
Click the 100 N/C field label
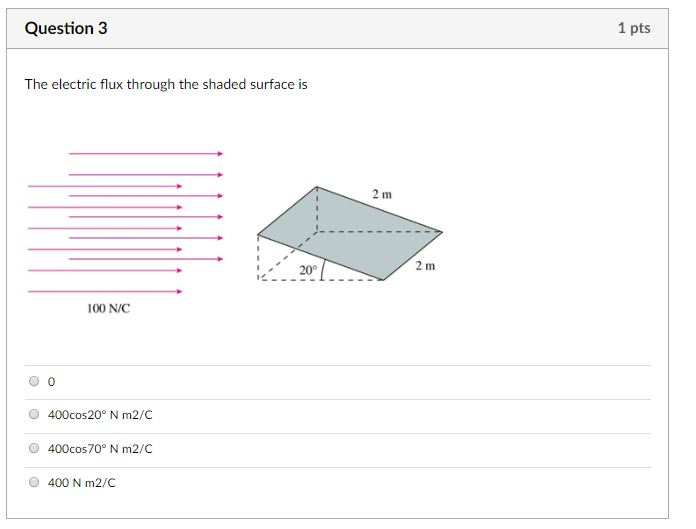tap(108, 308)
